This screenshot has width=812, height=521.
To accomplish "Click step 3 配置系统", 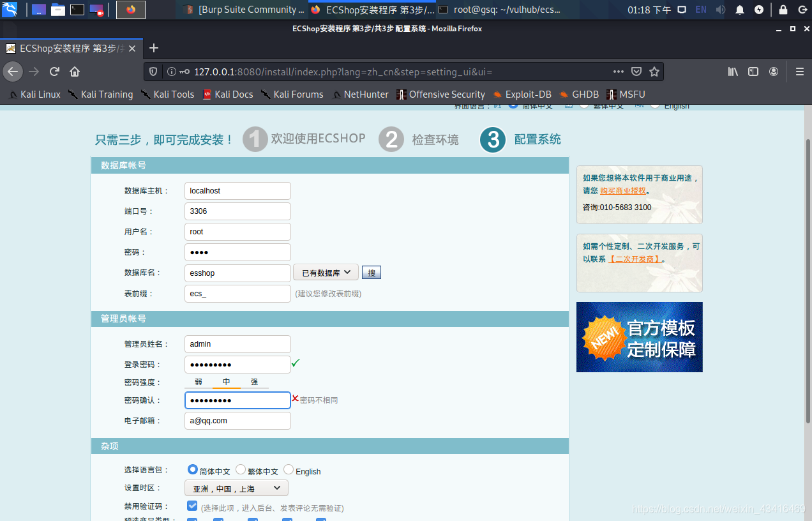I will (x=521, y=139).
